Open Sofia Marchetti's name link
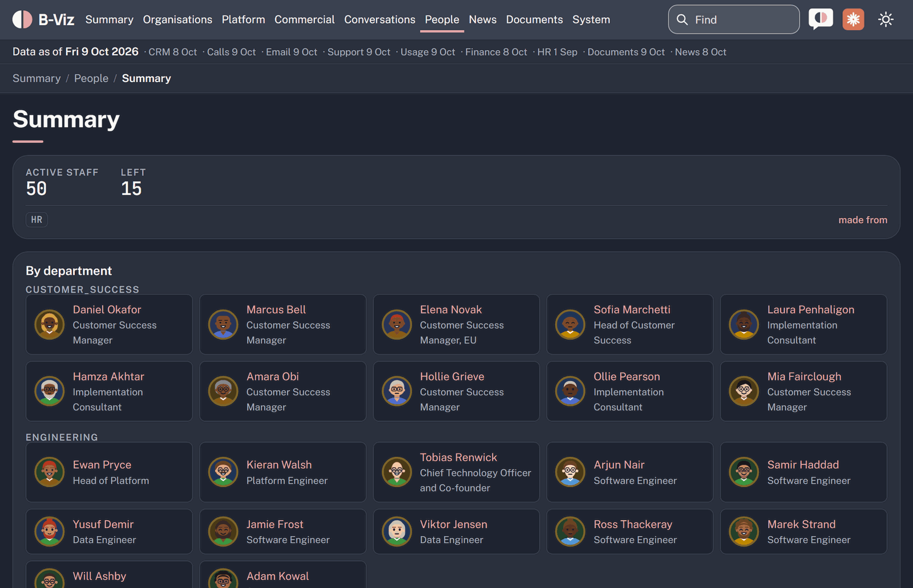913x588 pixels. pyautogui.click(x=632, y=310)
